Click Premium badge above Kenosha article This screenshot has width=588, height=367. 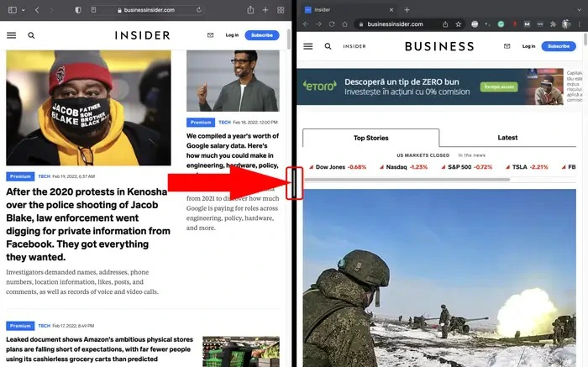20,176
